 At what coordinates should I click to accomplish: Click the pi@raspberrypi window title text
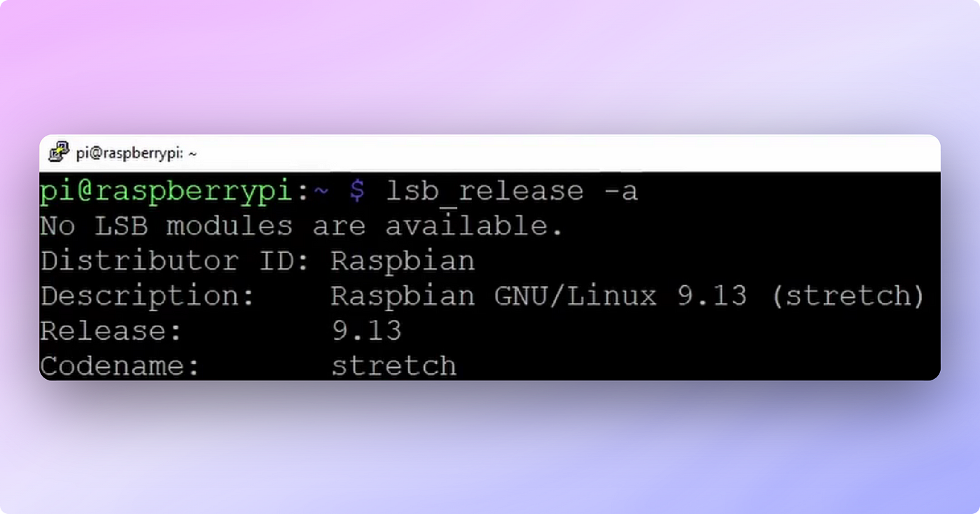coord(136,153)
